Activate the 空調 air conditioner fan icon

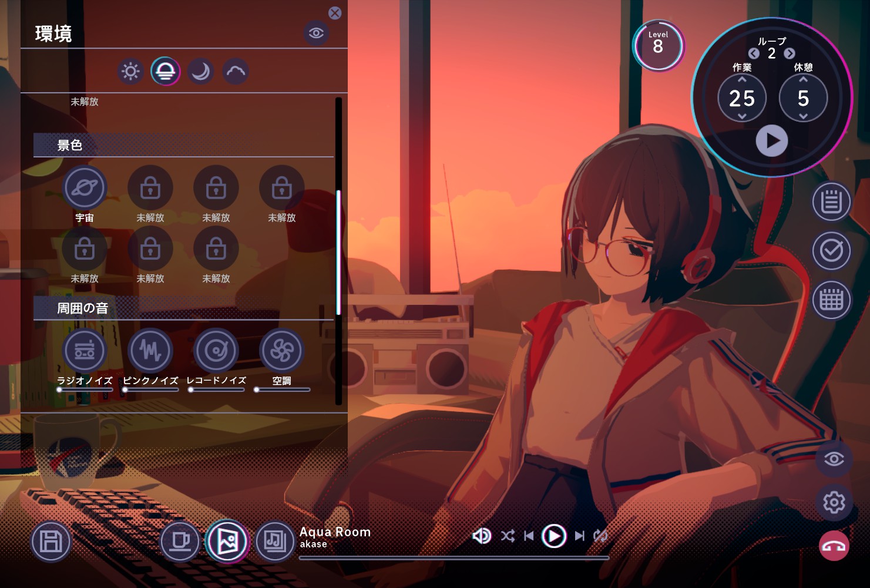[x=282, y=351]
